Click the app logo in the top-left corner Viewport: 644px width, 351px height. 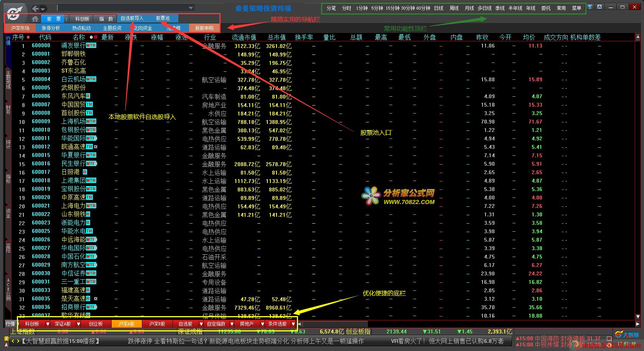pyautogui.click(x=14, y=13)
